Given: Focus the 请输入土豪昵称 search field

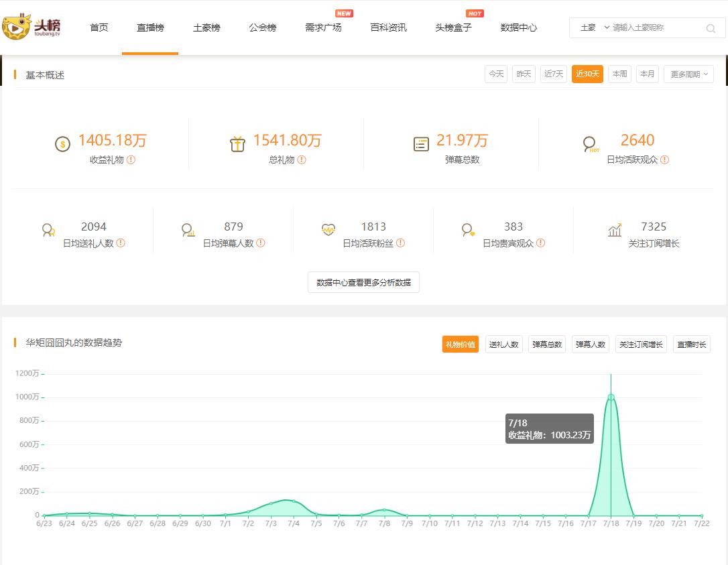Looking at the screenshot, I should [x=656, y=27].
